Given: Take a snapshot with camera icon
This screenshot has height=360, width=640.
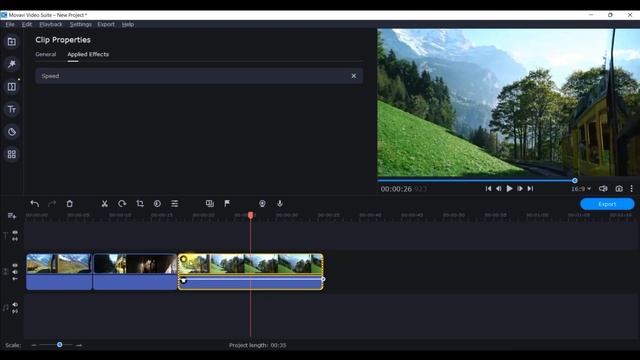Looking at the screenshot, I should (x=619, y=189).
